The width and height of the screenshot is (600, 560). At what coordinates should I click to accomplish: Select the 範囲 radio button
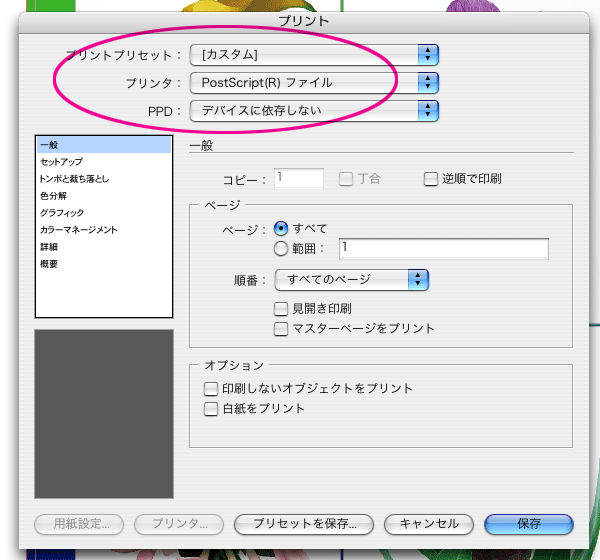click(x=281, y=249)
